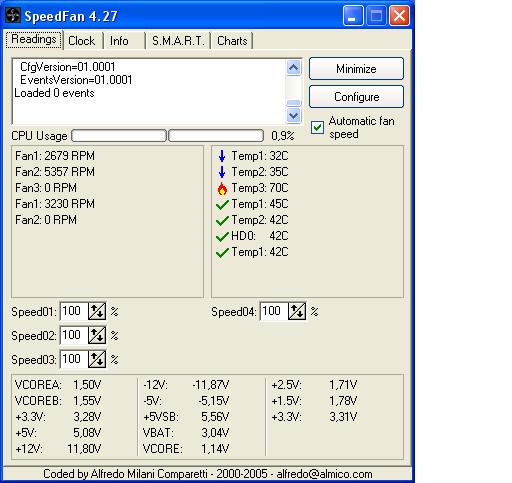Adjust Speed04 with its up/down stepper
Viewport: 512px width, 483px height.
click(x=297, y=311)
